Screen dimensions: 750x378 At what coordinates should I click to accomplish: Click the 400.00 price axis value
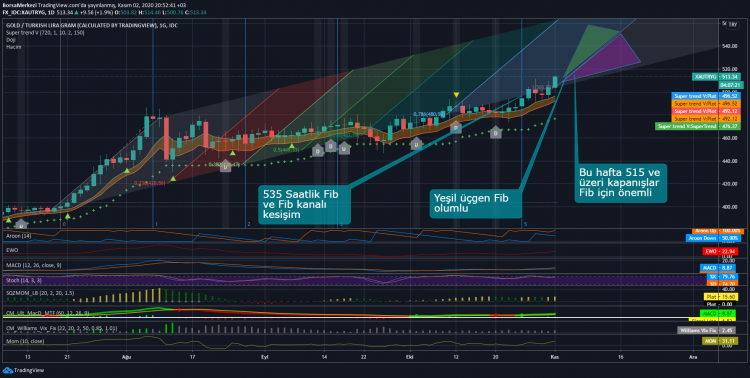[x=729, y=207]
